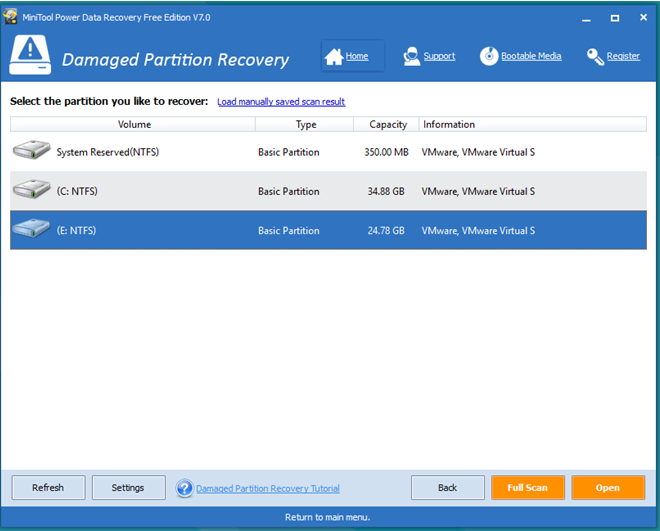
Task: Click Basic Partition in C: row
Action: tap(289, 191)
